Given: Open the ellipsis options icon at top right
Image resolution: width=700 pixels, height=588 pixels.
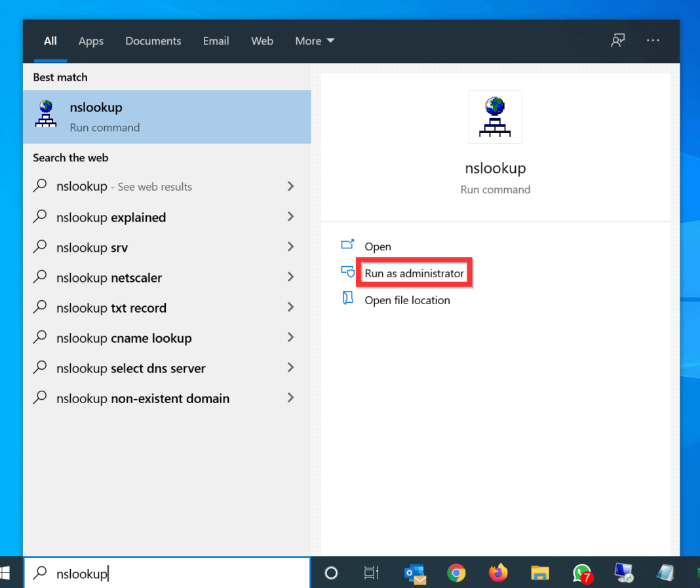Looking at the screenshot, I should pyautogui.click(x=653, y=40).
